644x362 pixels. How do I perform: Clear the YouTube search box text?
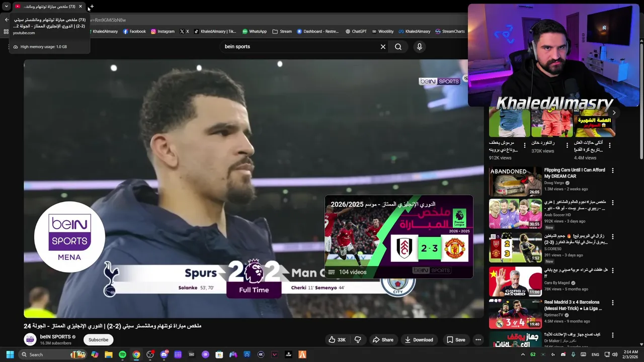pyautogui.click(x=383, y=47)
